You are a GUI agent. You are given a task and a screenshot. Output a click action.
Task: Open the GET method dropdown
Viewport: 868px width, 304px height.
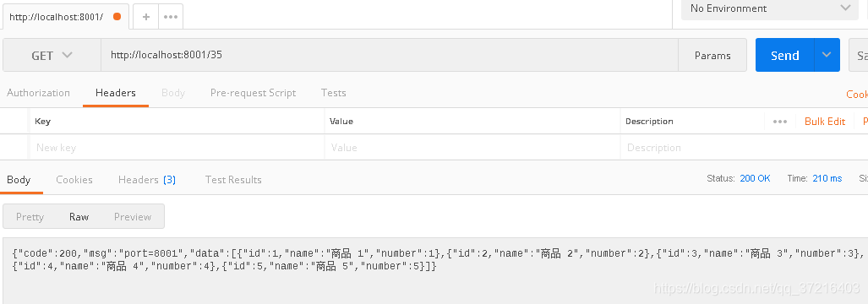coord(52,55)
